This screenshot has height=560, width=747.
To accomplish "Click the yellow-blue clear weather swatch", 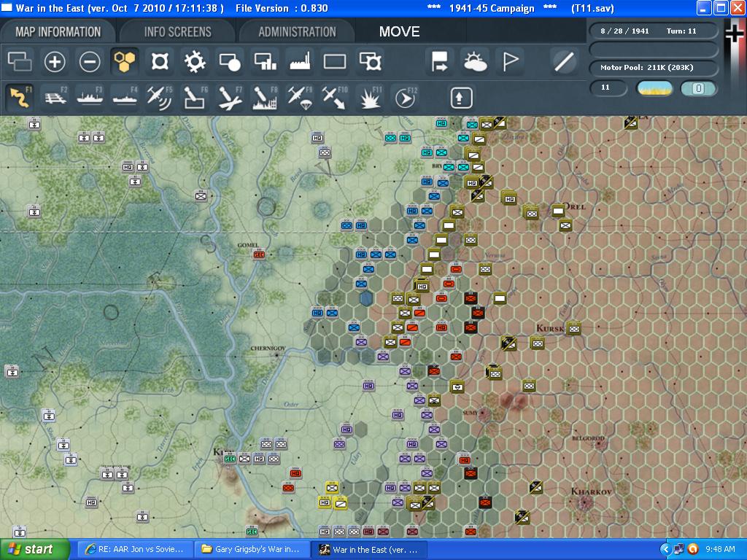I will [x=654, y=88].
